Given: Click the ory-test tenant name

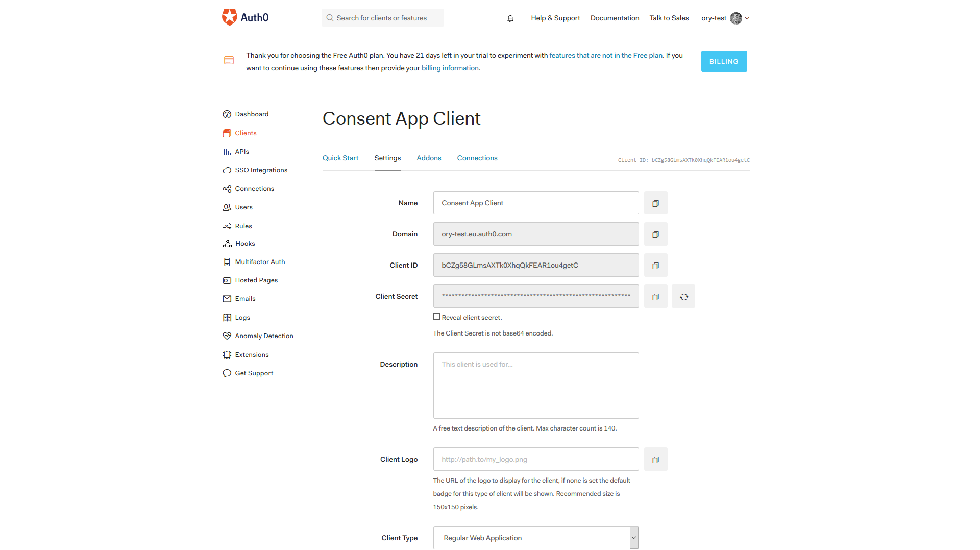Looking at the screenshot, I should coord(714,18).
